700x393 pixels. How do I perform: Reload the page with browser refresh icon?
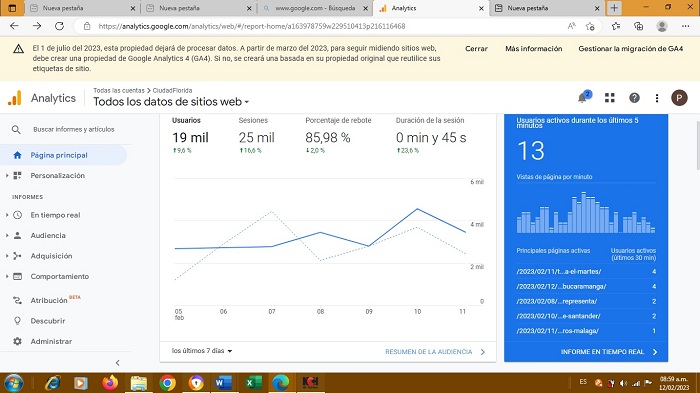pyautogui.click(x=59, y=26)
